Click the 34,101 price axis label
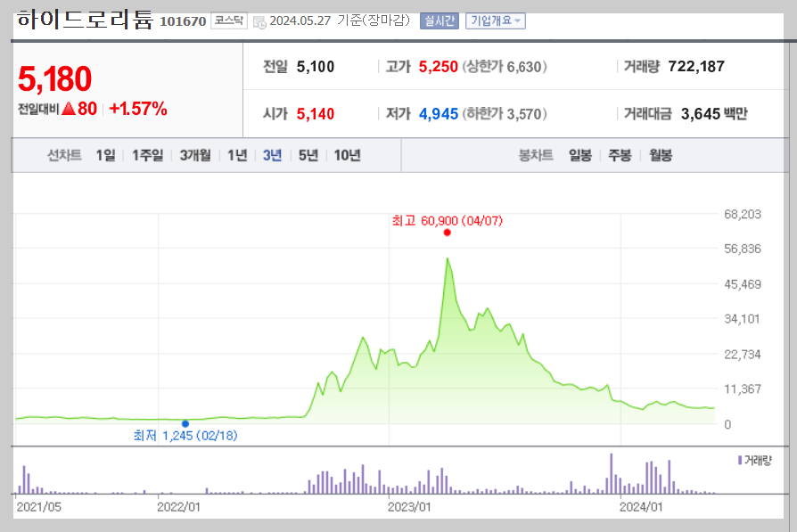Image resolution: width=797 pixels, height=532 pixels. point(742,319)
